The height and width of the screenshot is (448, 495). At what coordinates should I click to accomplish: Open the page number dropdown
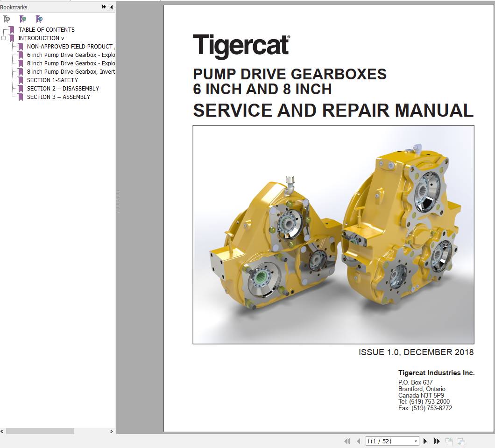tap(415, 441)
